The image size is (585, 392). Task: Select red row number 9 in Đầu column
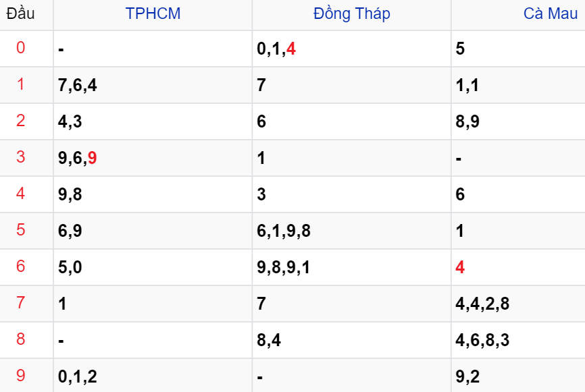(20, 376)
